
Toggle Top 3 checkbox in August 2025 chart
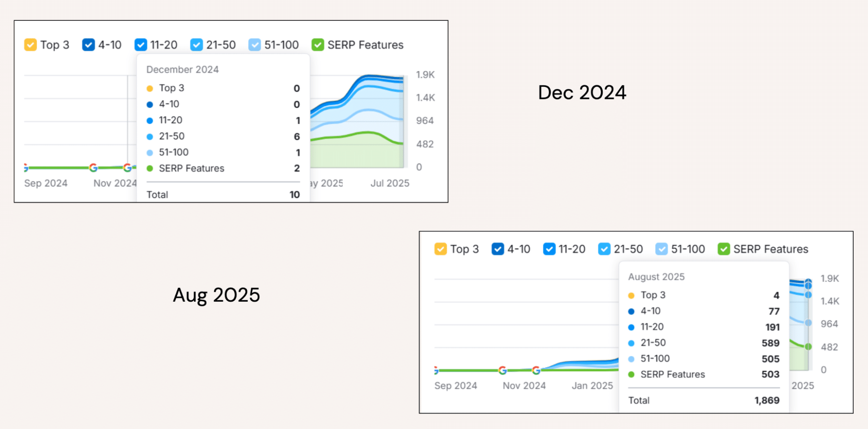[440, 249]
